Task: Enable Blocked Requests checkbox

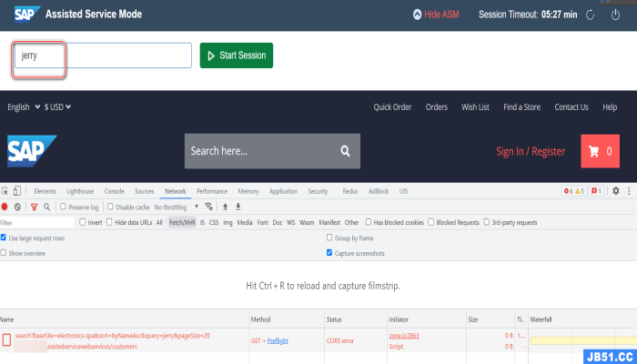Action: 431,222
